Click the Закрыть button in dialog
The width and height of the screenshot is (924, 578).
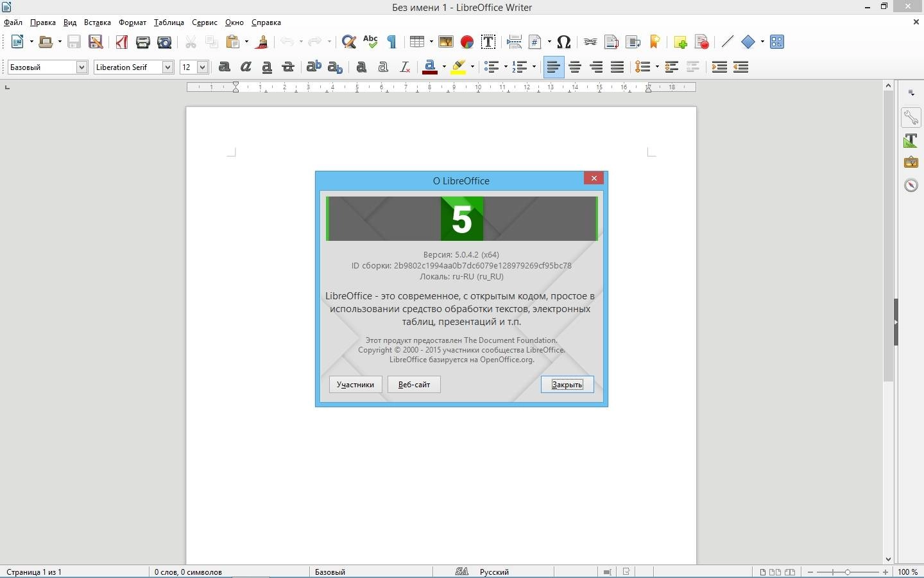(567, 385)
